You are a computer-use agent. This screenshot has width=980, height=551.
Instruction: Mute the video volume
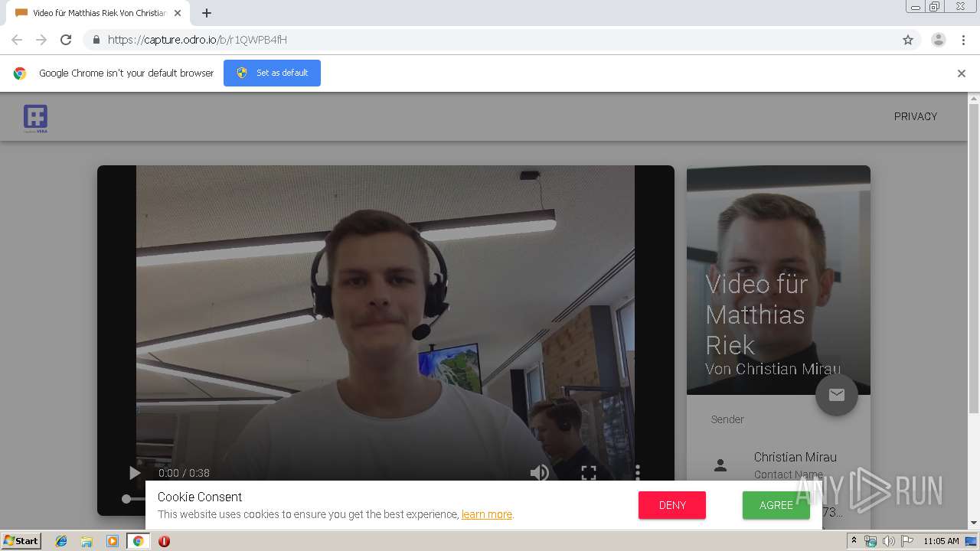[x=540, y=473]
